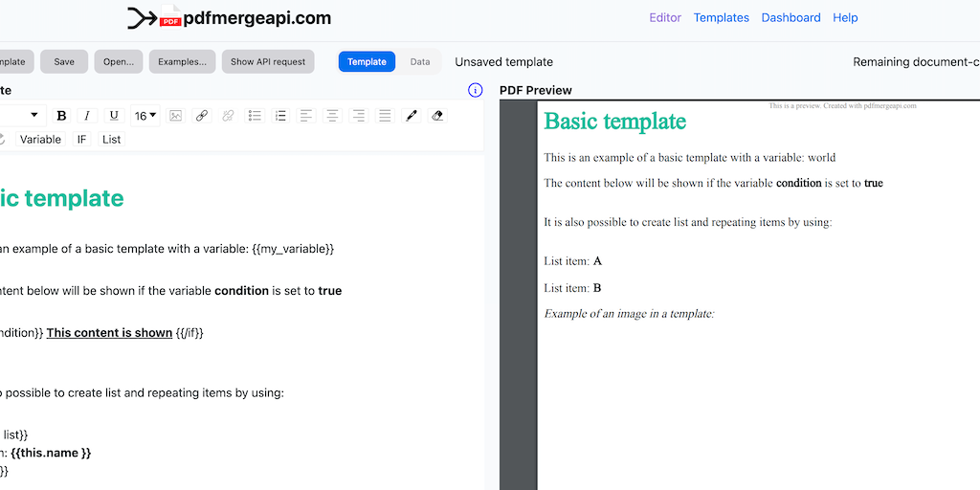Click the insert image icon

point(176,116)
